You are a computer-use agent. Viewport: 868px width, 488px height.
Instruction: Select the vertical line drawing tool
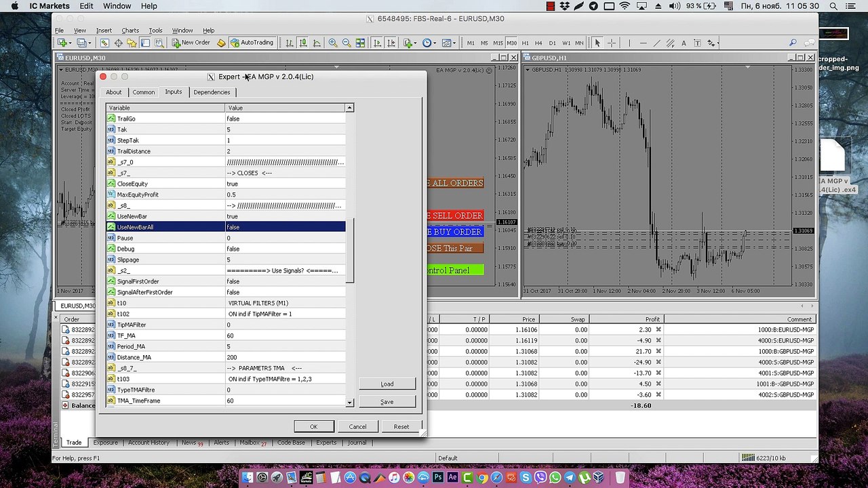(629, 43)
